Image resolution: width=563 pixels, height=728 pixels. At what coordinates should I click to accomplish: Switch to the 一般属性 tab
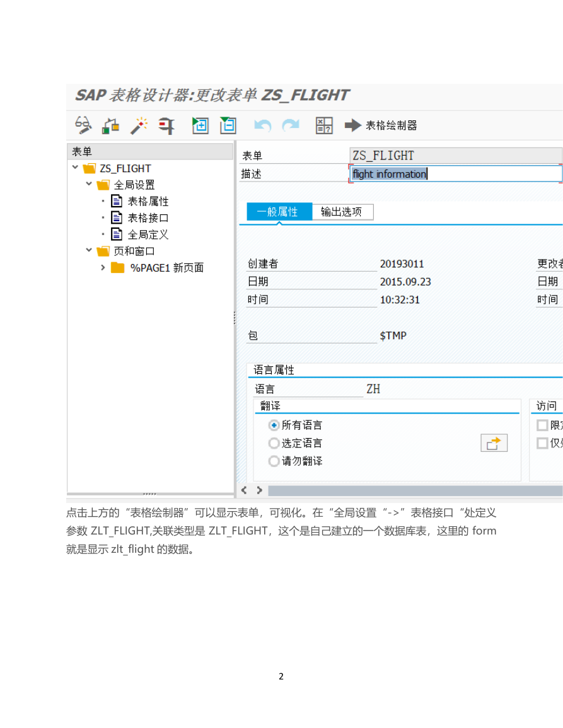point(279,212)
